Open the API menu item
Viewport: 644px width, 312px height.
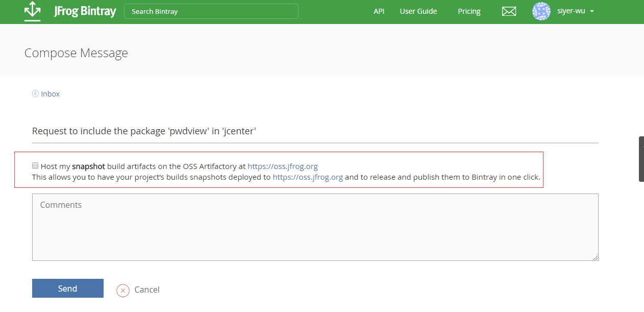point(379,11)
